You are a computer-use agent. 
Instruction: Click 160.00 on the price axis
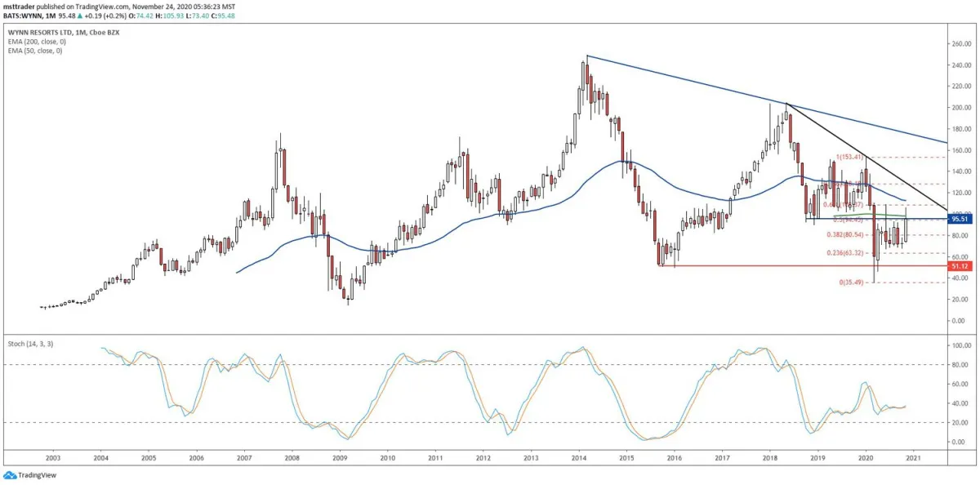[x=962, y=150]
